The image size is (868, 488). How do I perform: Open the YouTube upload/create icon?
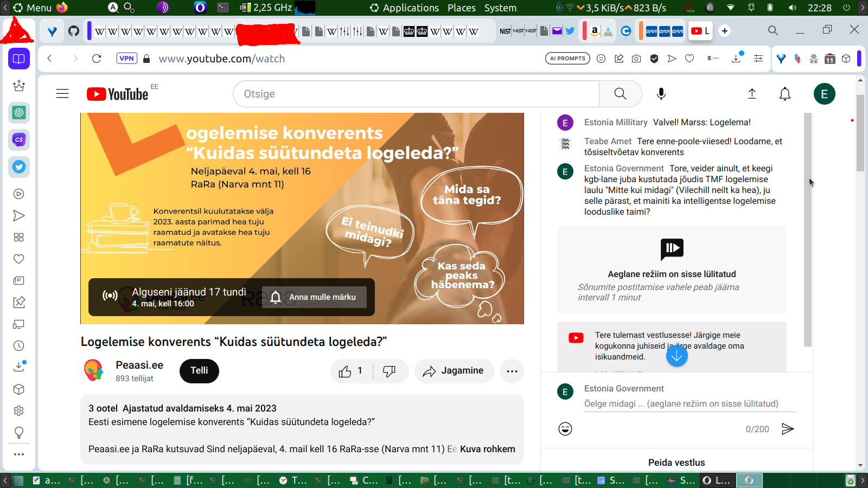click(752, 94)
